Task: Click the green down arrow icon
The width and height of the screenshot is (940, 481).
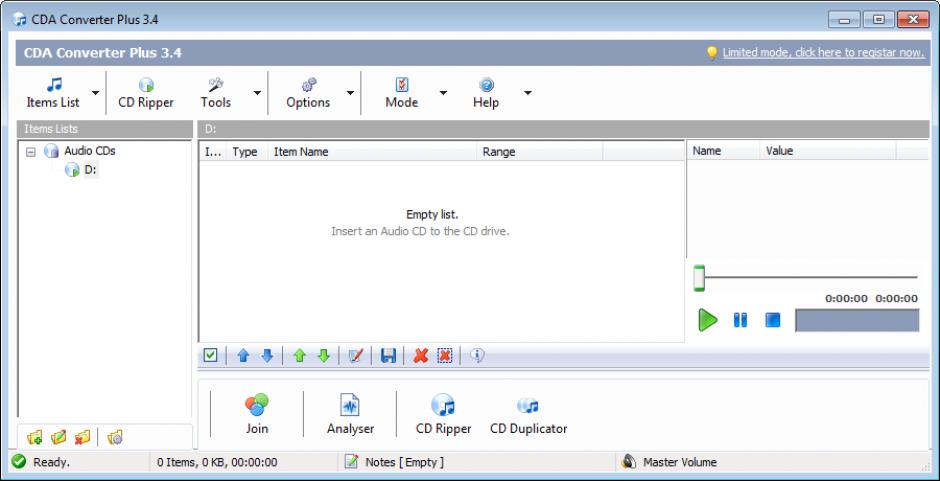Action: point(324,356)
